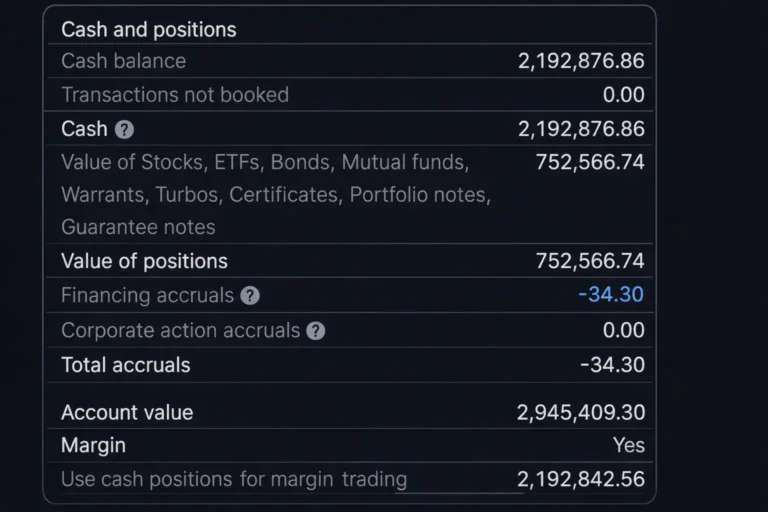Click the margin trading amount 2,192,842.56

click(581, 479)
